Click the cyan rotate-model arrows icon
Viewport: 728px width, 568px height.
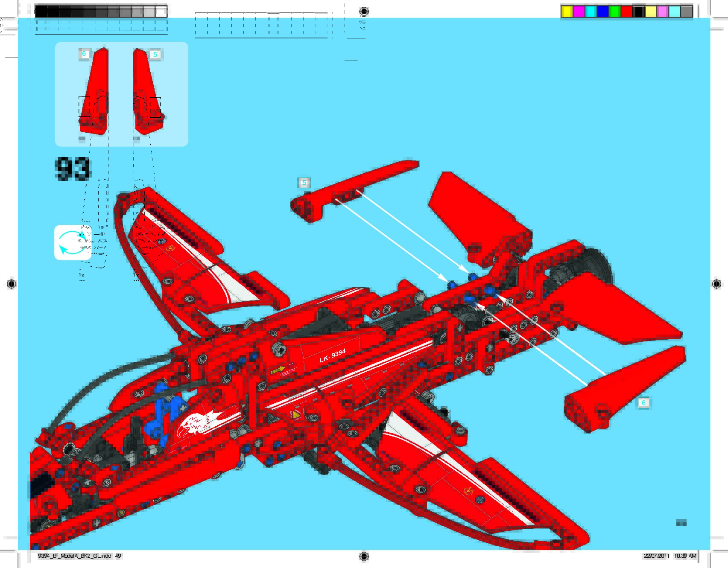tap(72, 242)
